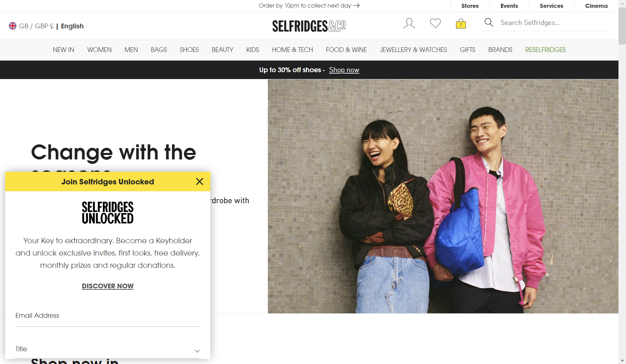Click the SELFRIDGES UNLOCKED logo in popup
The width and height of the screenshot is (626, 364).
pos(108,213)
